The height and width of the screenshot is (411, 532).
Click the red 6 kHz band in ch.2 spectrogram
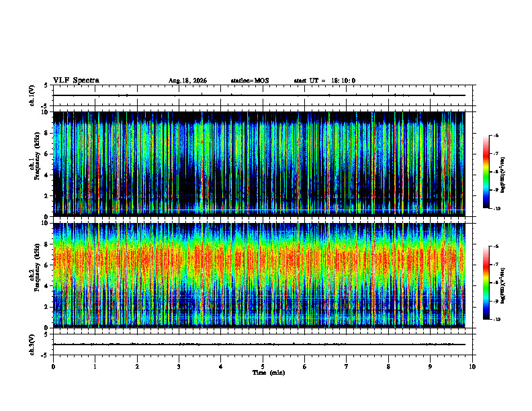pos(259,259)
